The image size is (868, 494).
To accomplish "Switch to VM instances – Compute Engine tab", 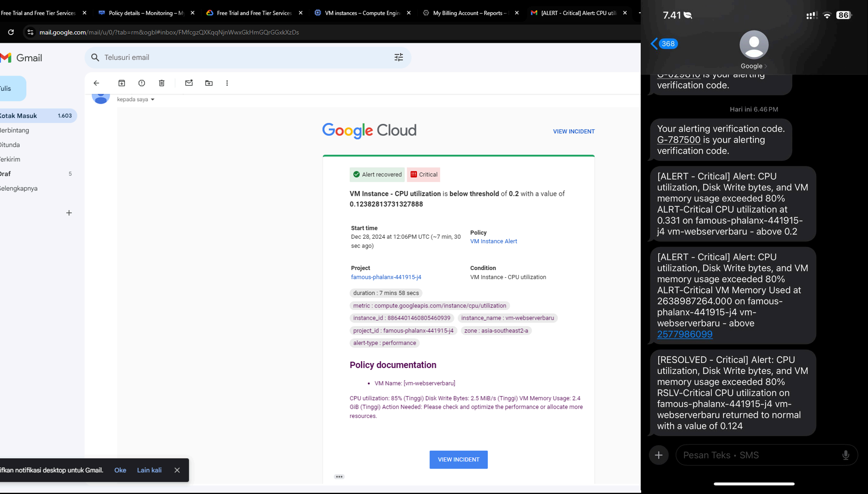I will (x=362, y=13).
